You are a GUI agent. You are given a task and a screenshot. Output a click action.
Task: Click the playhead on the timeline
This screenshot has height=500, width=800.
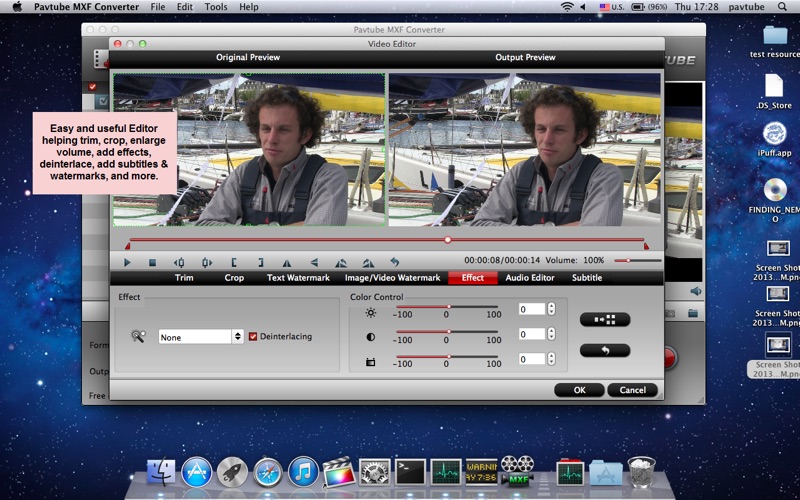[x=447, y=239]
